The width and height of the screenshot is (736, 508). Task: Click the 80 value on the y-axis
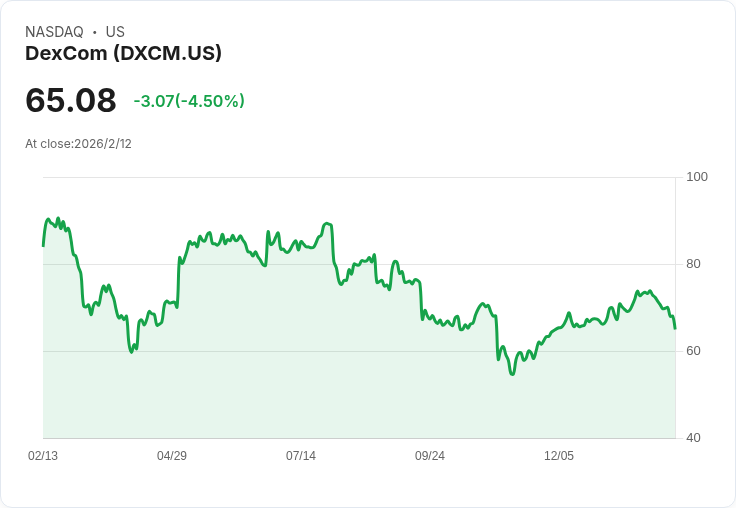click(694, 264)
